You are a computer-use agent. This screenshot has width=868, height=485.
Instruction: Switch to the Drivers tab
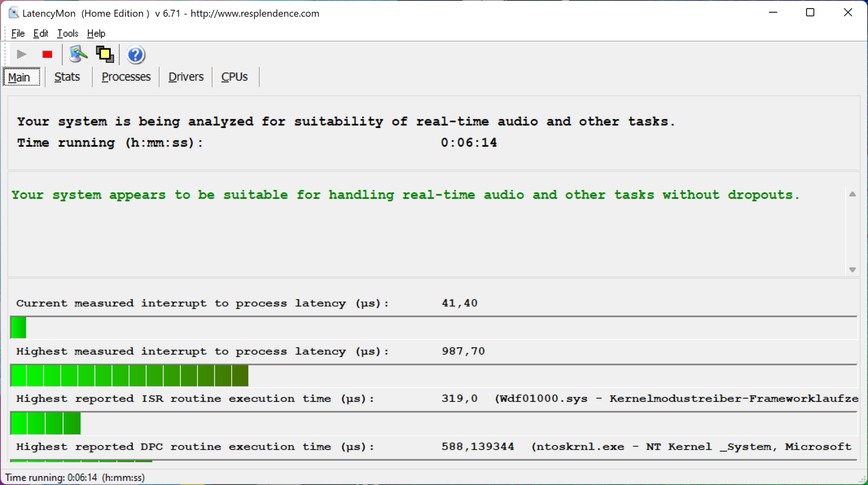(186, 77)
